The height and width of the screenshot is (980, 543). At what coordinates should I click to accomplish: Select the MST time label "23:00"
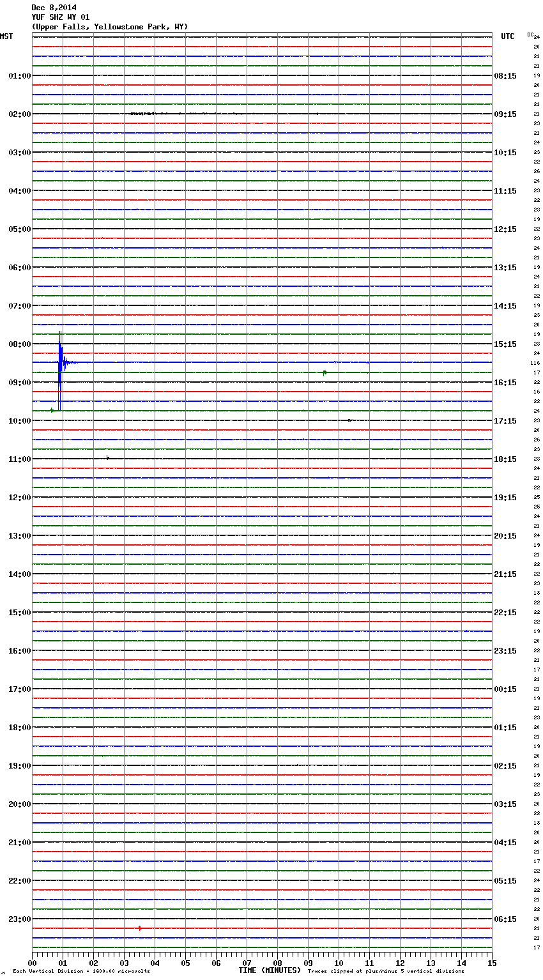tap(20, 919)
